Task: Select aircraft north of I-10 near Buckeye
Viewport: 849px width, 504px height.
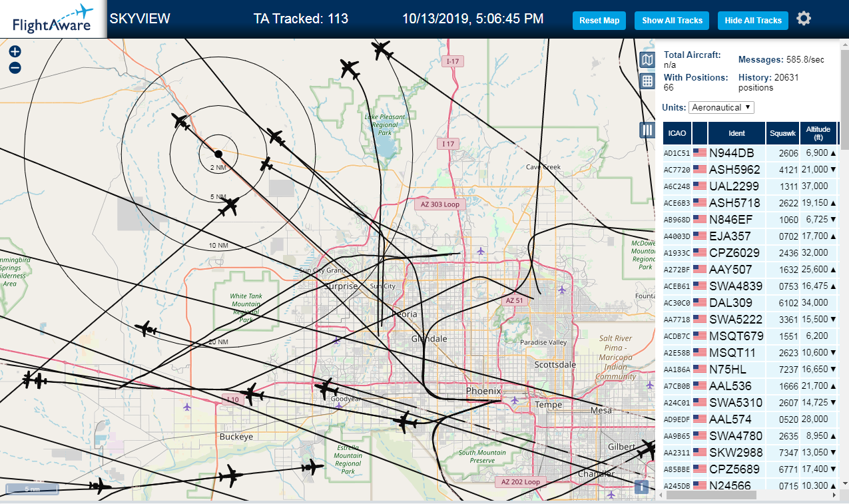Action: click(x=252, y=394)
